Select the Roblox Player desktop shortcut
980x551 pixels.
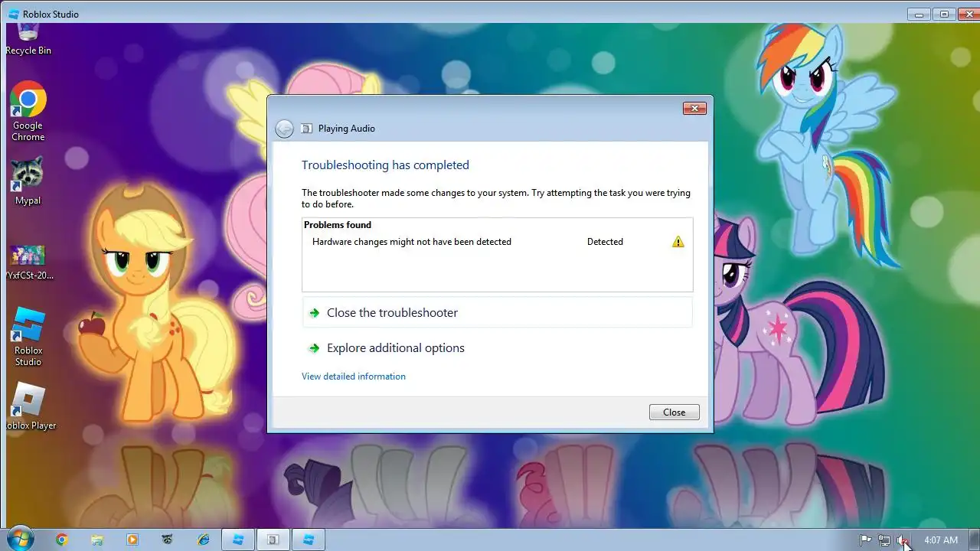(x=28, y=406)
